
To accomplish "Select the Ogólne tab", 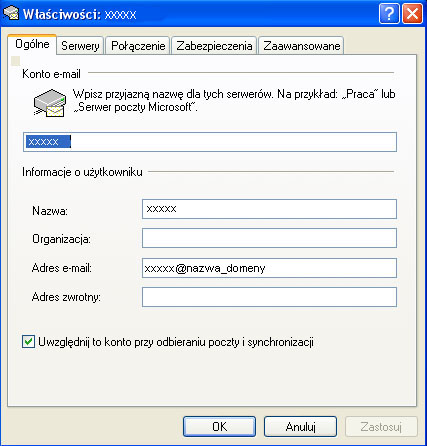I will click(32, 44).
